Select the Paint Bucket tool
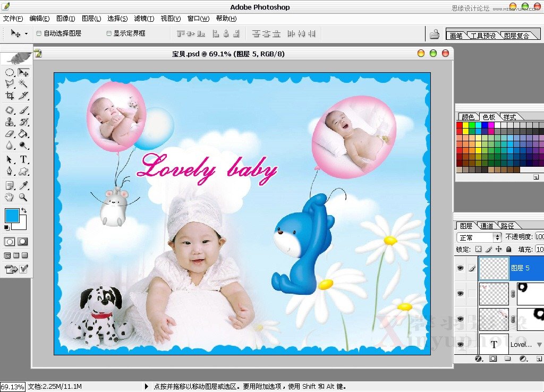The height and width of the screenshot is (392, 544). [x=23, y=133]
